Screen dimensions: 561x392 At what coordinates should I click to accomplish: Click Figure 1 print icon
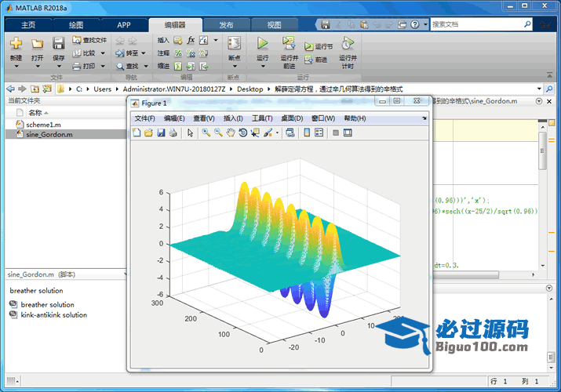click(173, 132)
